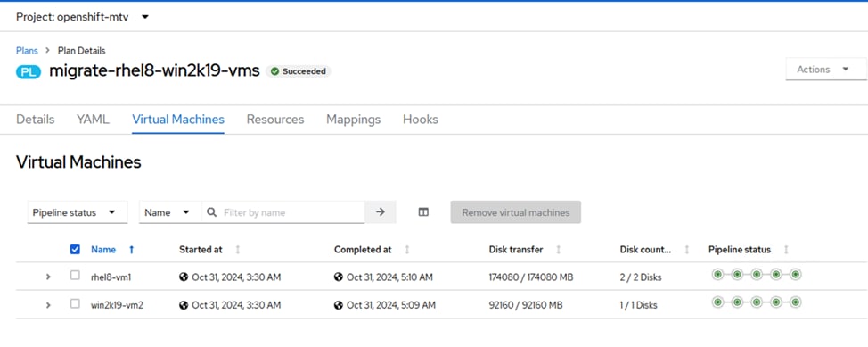This screenshot has height=347, width=868.
Task: Expand the win2k19-vm2 row
Action: [x=48, y=304]
